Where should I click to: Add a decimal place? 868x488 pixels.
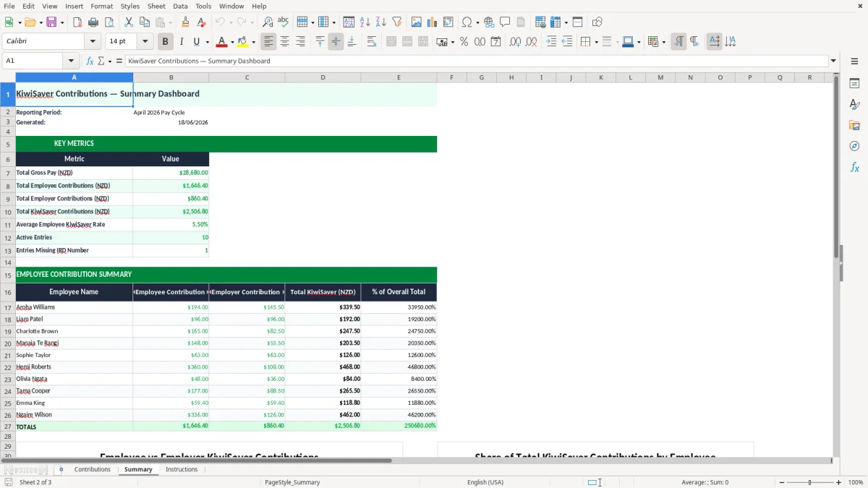point(515,42)
